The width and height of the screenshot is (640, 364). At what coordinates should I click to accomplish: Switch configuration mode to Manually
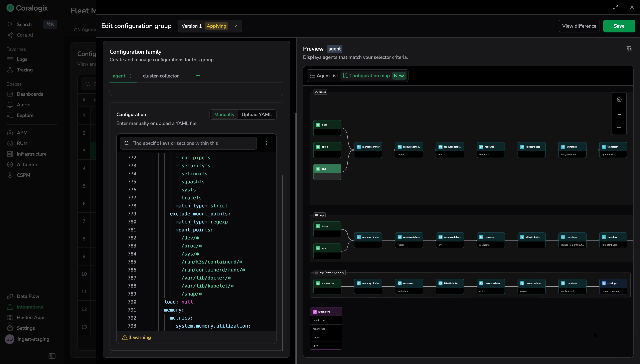coord(224,115)
